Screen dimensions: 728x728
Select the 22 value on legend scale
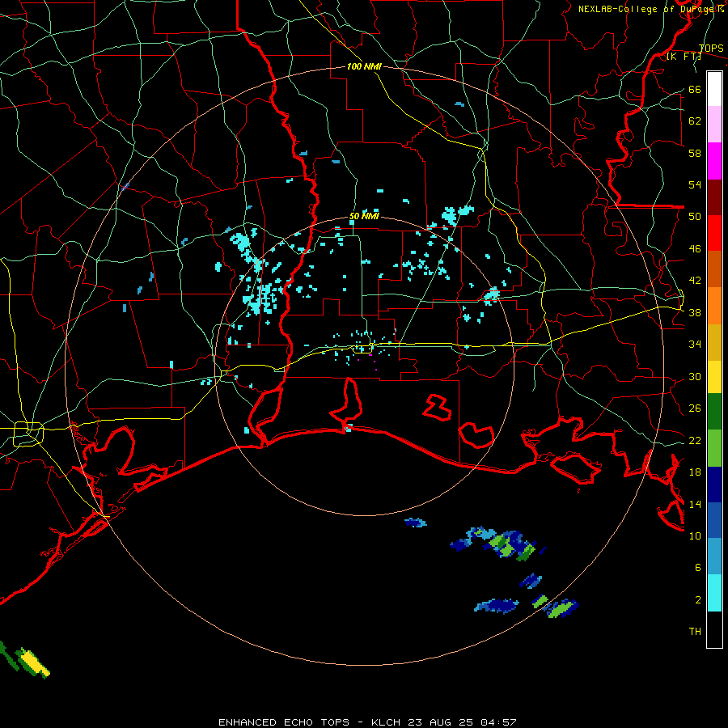695,440
